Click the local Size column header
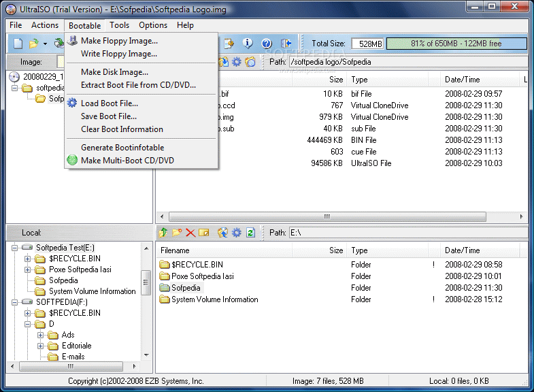Image resolution: width=534 pixels, height=392 pixels. pyautogui.click(x=319, y=250)
